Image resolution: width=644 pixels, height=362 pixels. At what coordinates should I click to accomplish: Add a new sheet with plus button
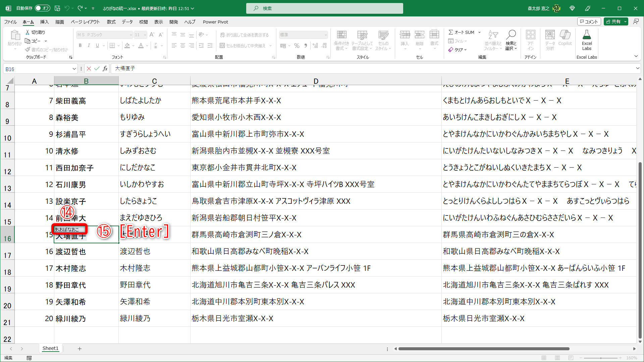(x=79, y=349)
